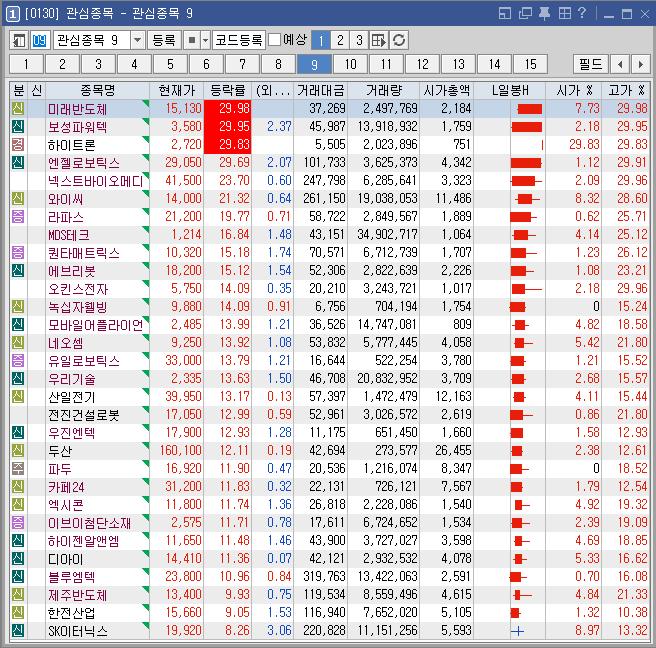Screen dimensions: 656x648
Task: Switch to watchlist tab 1
Action: tap(26, 64)
